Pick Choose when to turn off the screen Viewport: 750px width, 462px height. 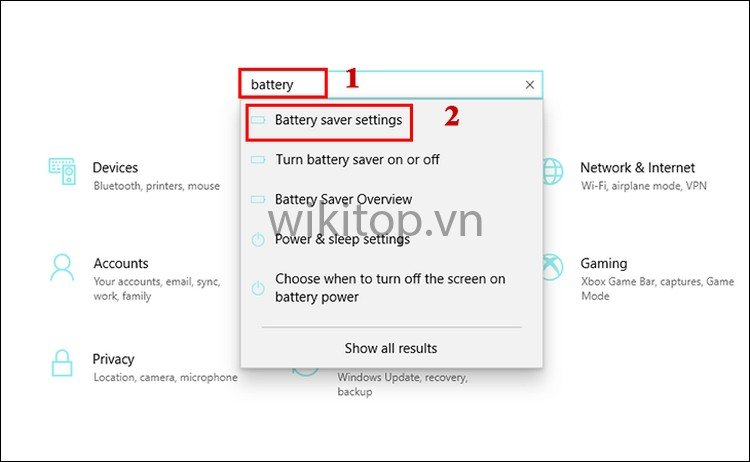(391, 288)
